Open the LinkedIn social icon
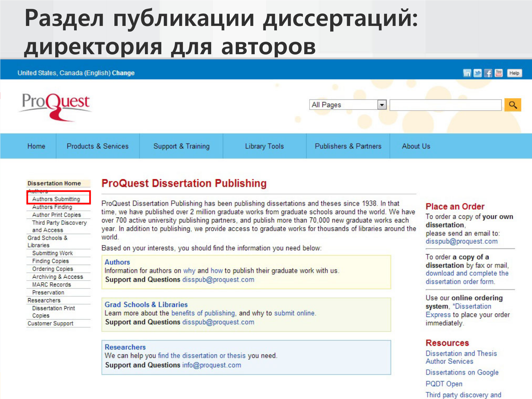Viewport: 532px width, 399px height. [467, 73]
